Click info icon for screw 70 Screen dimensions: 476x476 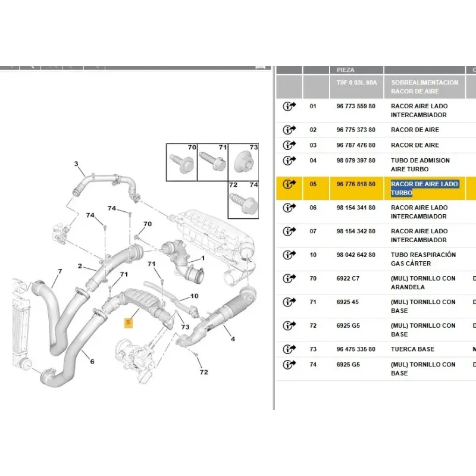[x=289, y=278]
